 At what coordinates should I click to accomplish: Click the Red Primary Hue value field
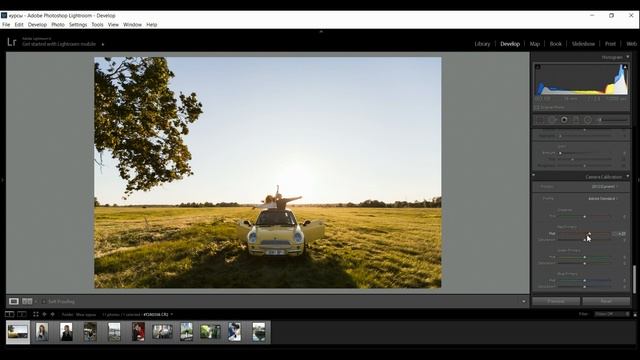[x=619, y=234]
